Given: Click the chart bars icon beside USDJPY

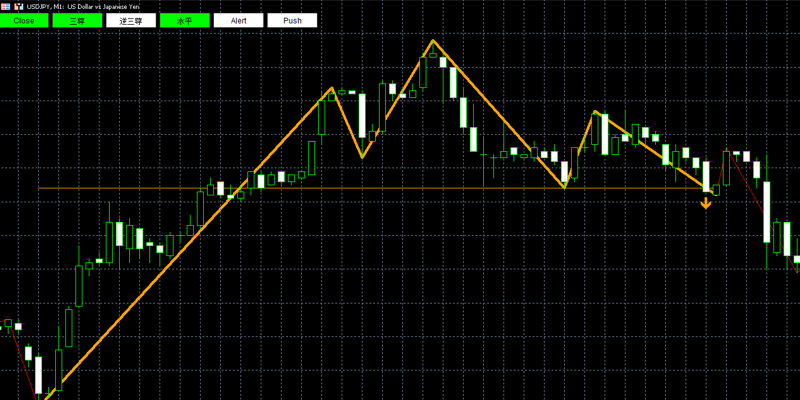Looking at the screenshot, I should [18, 7].
